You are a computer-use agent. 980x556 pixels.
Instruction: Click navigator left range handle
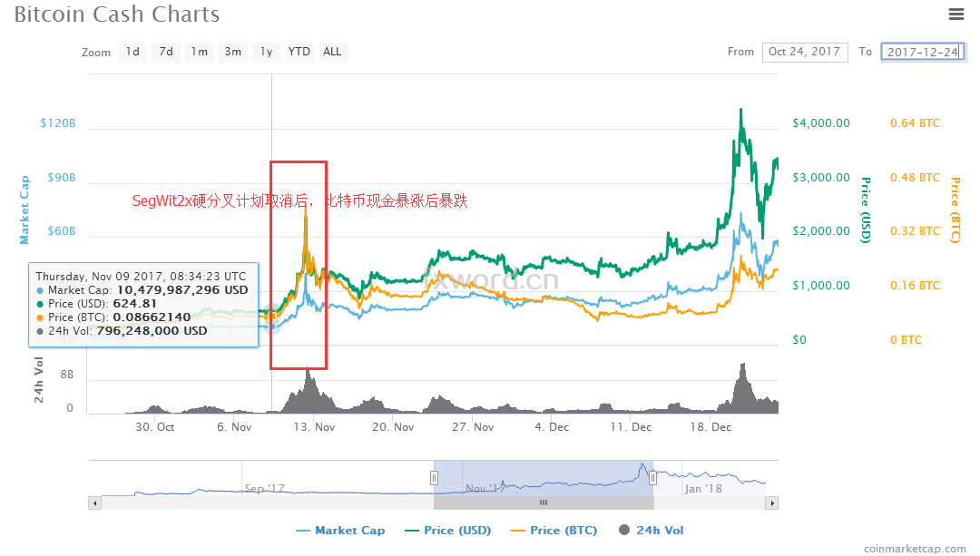pyautogui.click(x=434, y=478)
